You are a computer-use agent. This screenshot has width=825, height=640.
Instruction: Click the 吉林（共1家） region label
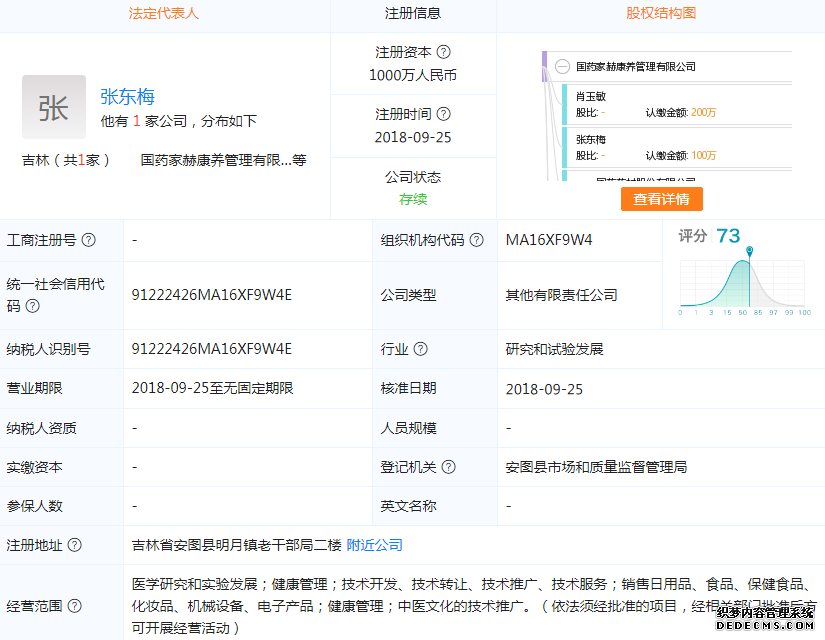click(x=66, y=160)
